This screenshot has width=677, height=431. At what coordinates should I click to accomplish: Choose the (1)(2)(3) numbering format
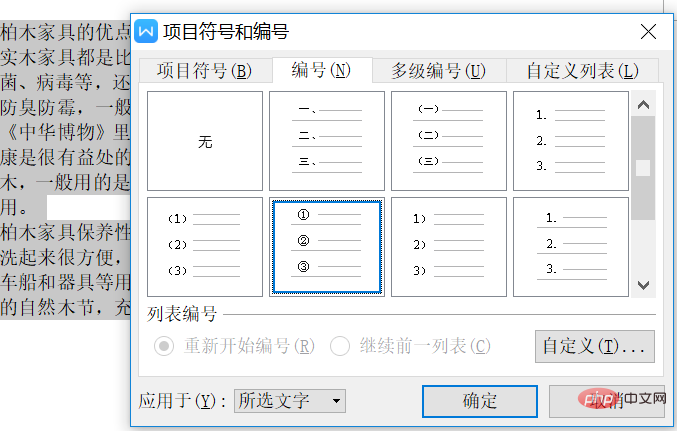pos(205,246)
